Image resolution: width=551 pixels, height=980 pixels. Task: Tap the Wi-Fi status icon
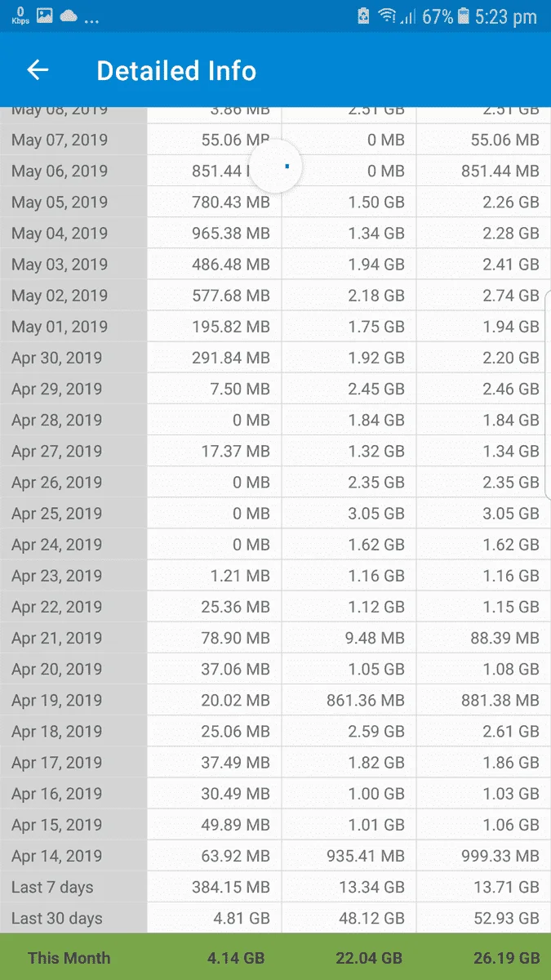click(x=387, y=16)
